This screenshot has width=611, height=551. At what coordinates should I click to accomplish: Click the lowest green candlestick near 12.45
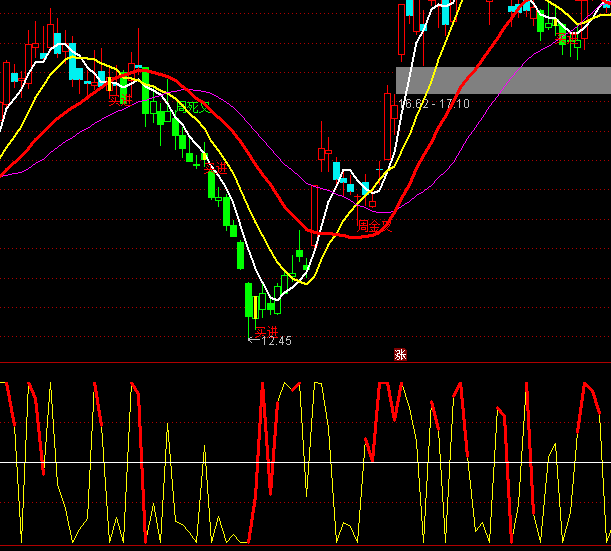[250, 300]
